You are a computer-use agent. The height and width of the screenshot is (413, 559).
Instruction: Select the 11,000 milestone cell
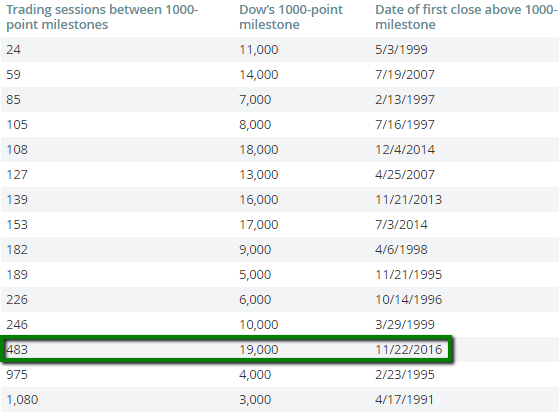point(259,50)
